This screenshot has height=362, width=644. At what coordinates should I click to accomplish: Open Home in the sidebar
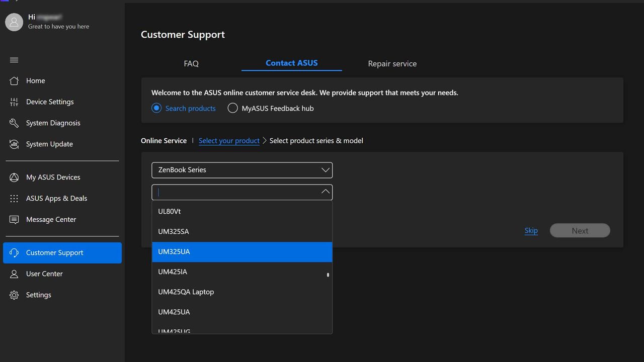point(62,81)
